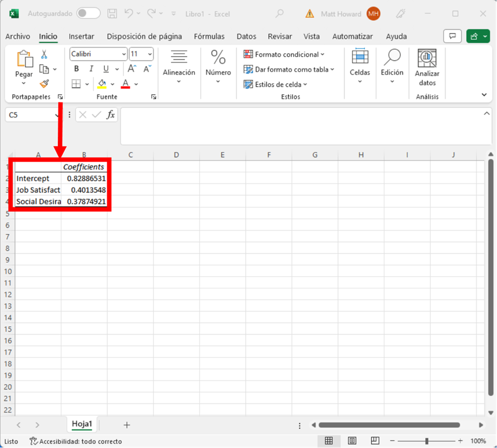Expand the Formato condicional dropdown

(x=284, y=54)
